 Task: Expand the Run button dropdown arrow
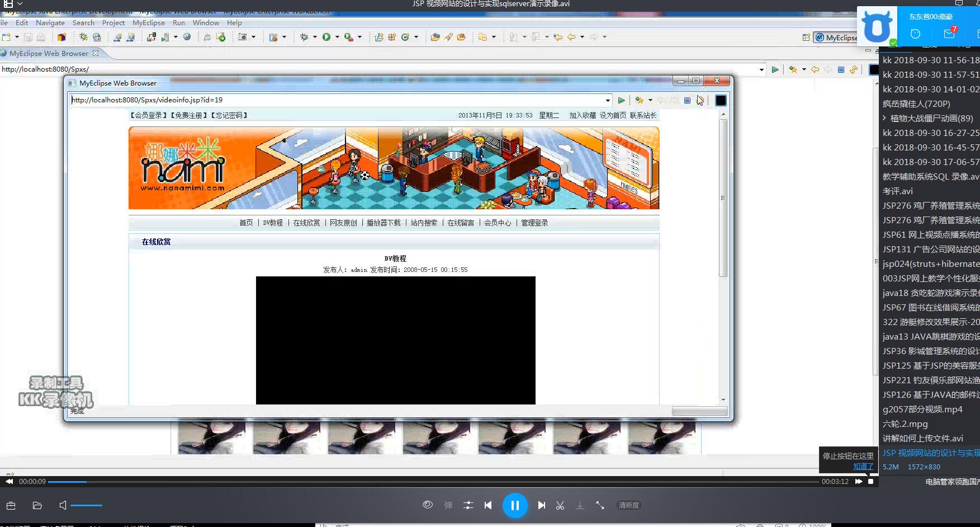click(x=337, y=37)
